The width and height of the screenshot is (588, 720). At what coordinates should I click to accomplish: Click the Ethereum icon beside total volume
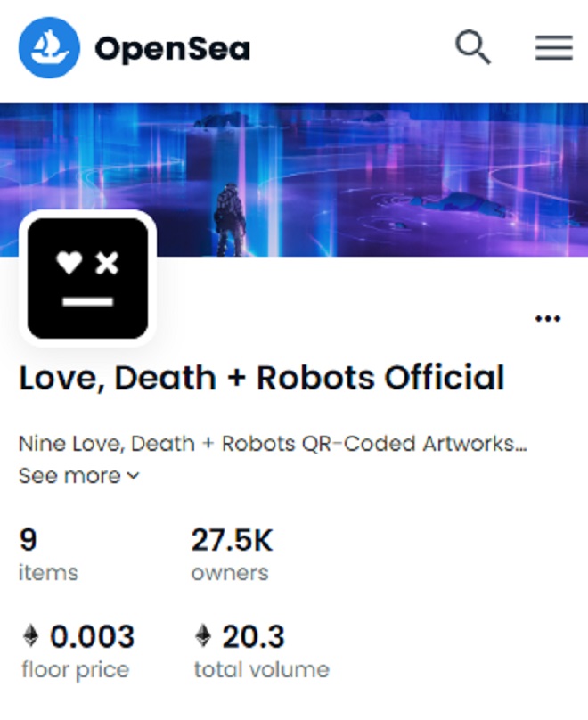pyautogui.click(x=204, y=636)
